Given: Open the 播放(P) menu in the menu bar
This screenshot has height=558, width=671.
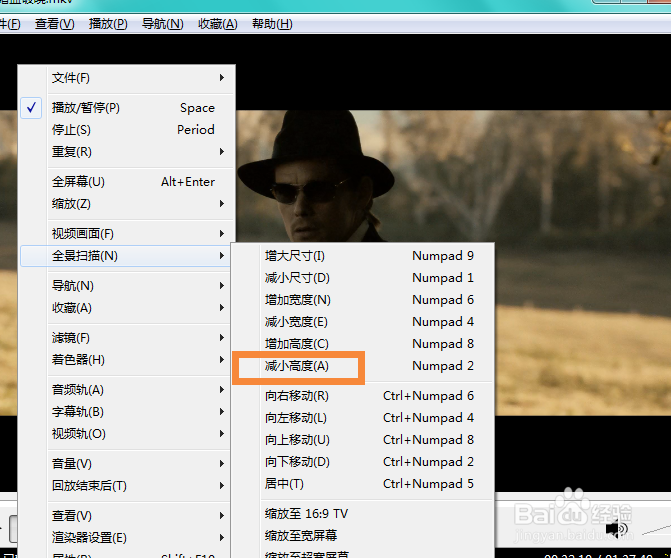Looking at the screenshot, I should [x=108, y=24].
